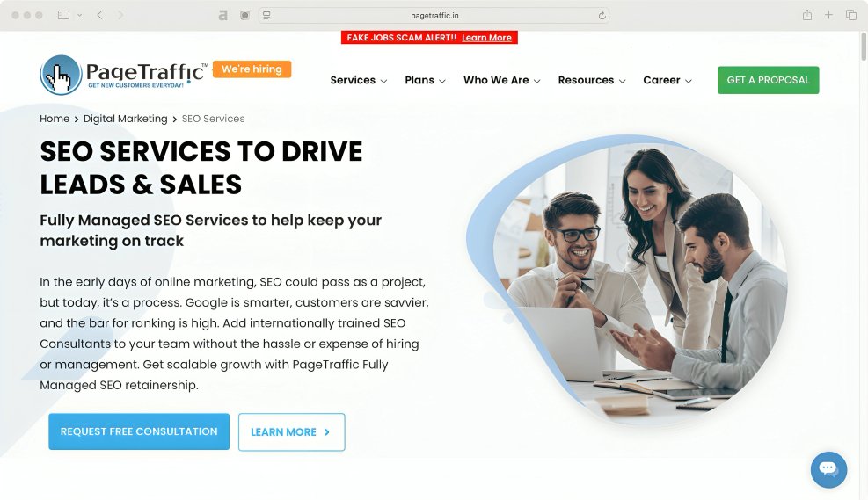Click the Get a Proposal button
Screen dimensions: 868x500
769,80
